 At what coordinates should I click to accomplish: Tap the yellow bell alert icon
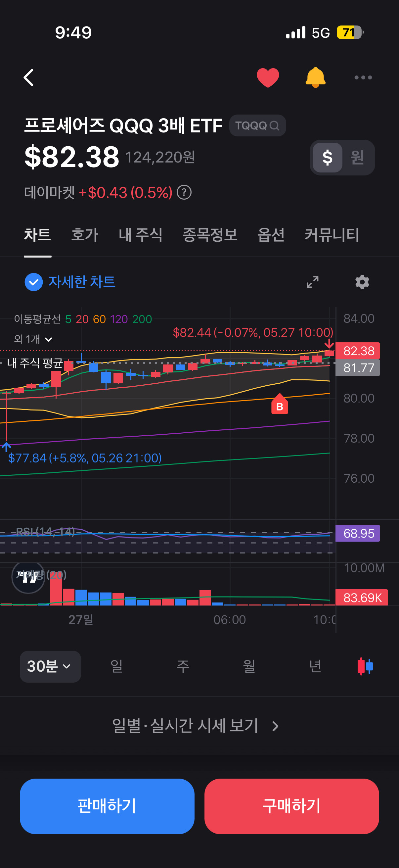point(315,77)
